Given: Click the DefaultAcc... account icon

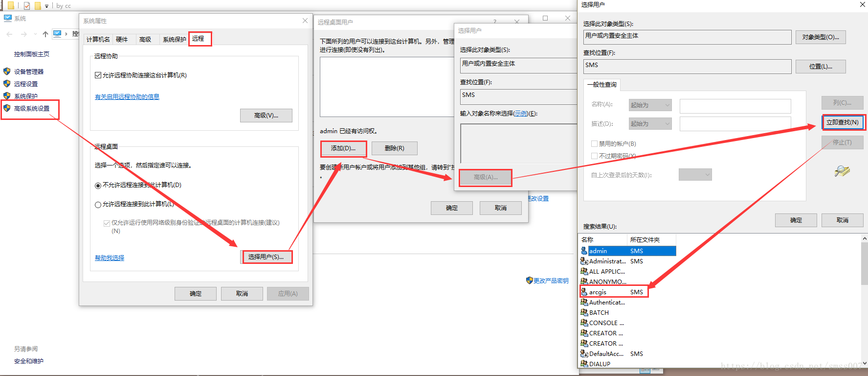Looking at the screenshot, I should click(x=584, y=353).
